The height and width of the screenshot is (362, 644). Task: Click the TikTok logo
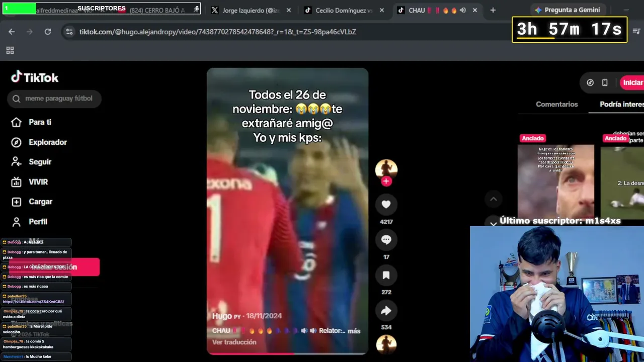pos(35,77)
